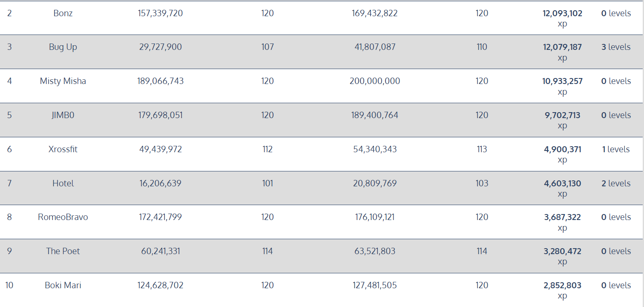This screenshot has width=644, height=307.
Task: Select the Misty Misha player name
Action: [63, 81]
